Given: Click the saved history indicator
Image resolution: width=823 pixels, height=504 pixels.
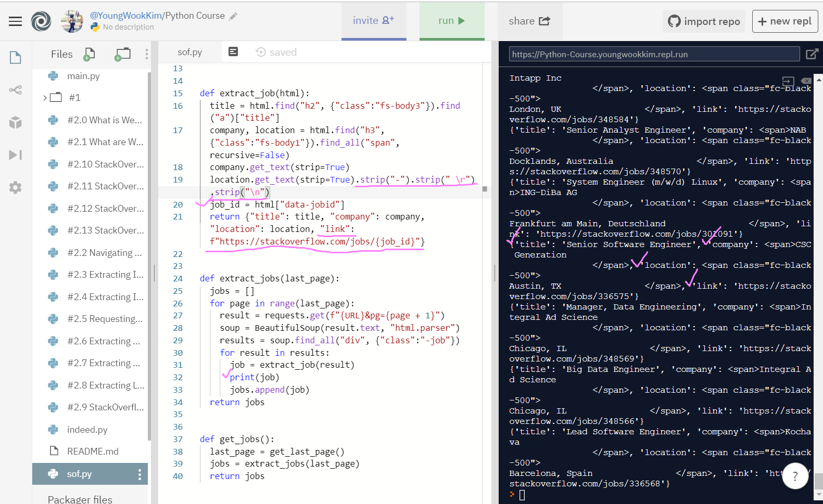Looking at the screenshot, I should [276, 52].
